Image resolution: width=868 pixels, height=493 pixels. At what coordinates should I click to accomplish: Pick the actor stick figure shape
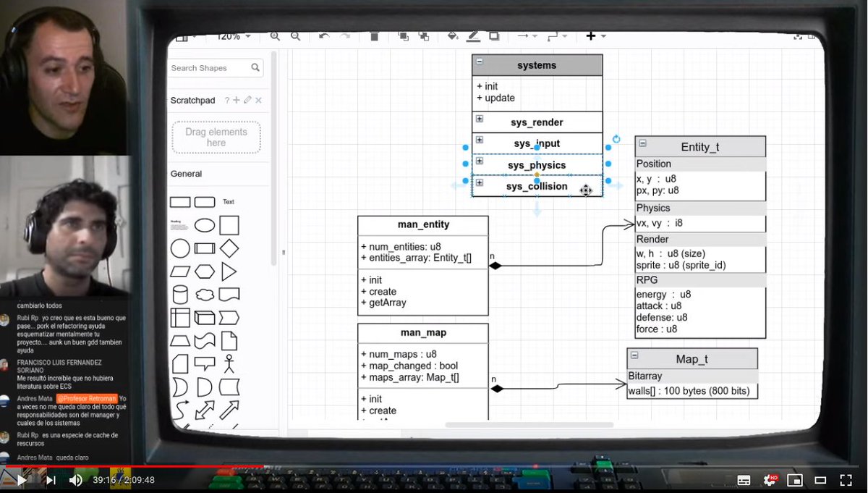click(x=229, y=363)
